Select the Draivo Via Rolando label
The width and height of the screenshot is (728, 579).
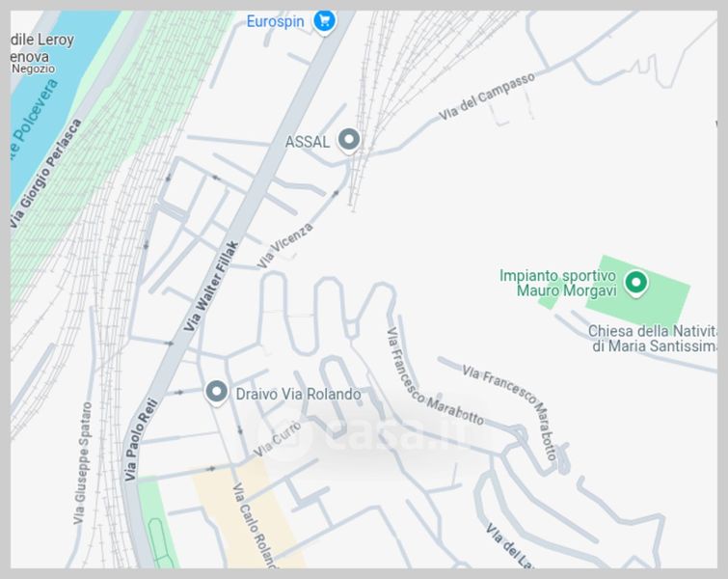click(298, 394)
